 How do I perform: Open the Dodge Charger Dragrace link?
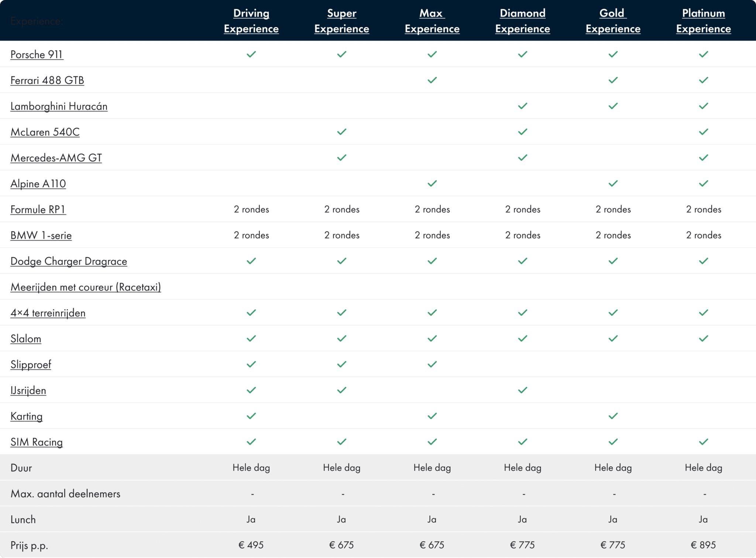pos(69,261)
